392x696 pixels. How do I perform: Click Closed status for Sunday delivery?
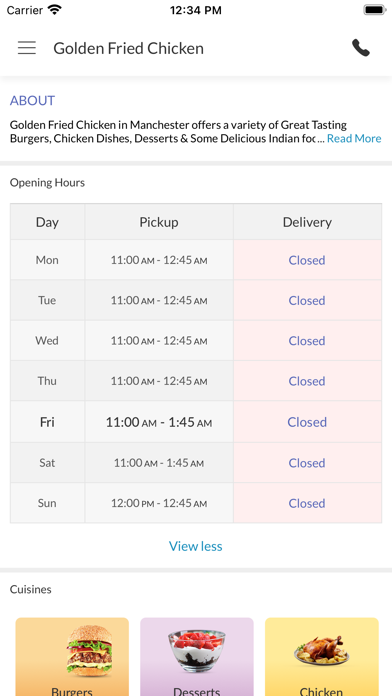(x=307, y=503)
